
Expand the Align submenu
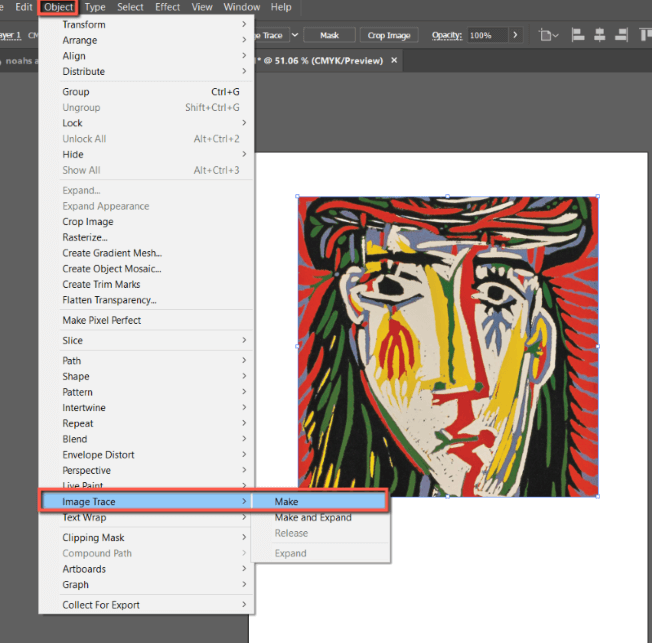pos(146,56)
